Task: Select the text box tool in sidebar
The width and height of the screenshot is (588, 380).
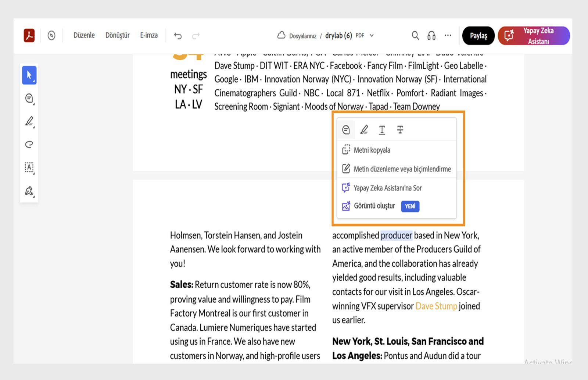Action: tap(29, 167)
